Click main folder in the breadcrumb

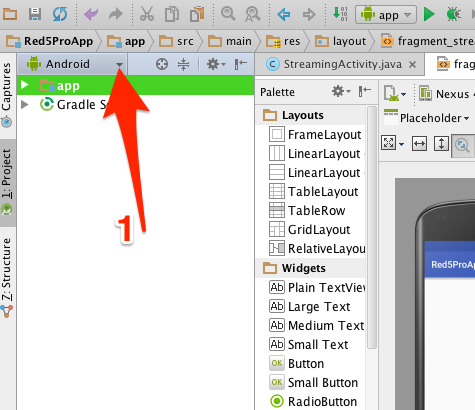pos(230,41)
